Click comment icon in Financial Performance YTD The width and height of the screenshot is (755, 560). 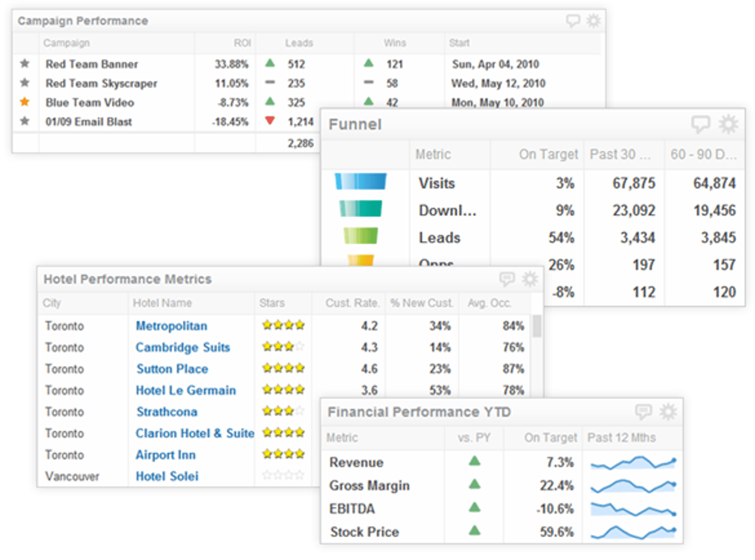[x=643, y=412]
